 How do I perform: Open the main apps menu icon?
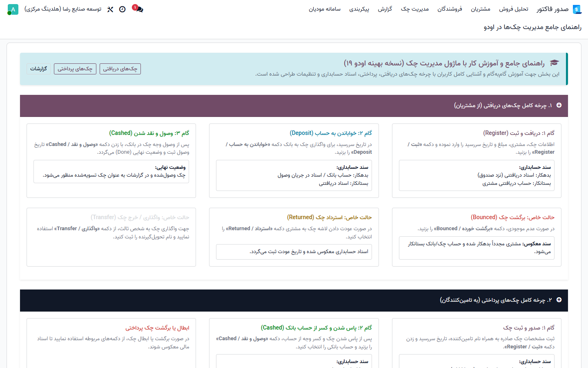[577, 9]
